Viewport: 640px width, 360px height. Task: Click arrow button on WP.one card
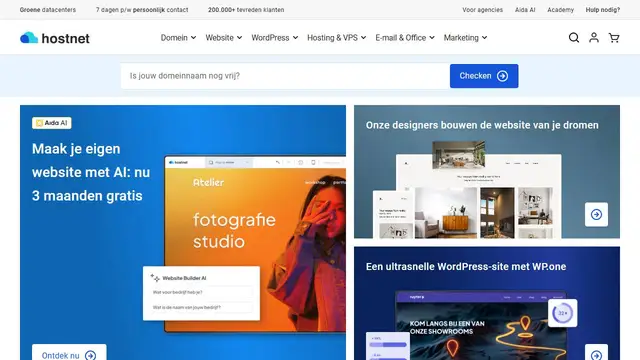(x=596, y=353)
